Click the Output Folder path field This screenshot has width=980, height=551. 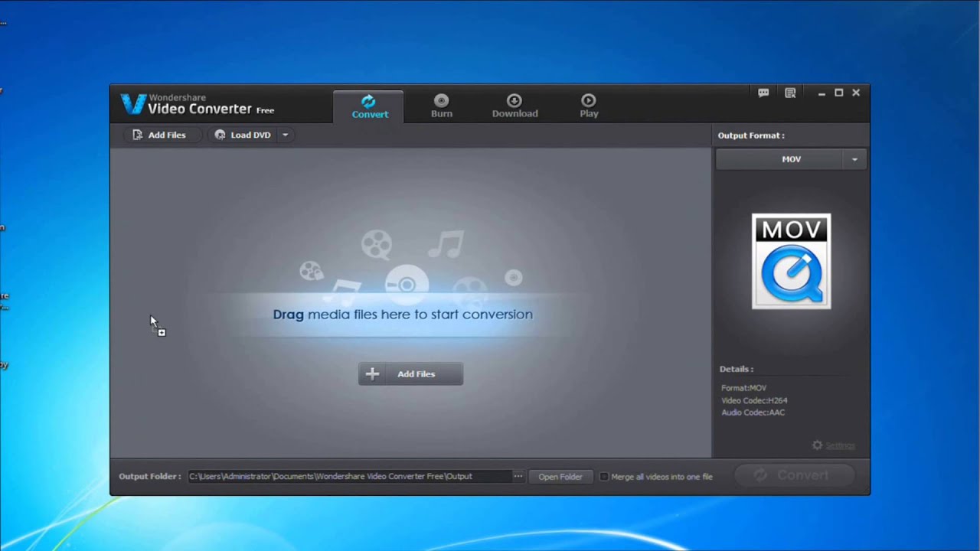tap(348, 476)
